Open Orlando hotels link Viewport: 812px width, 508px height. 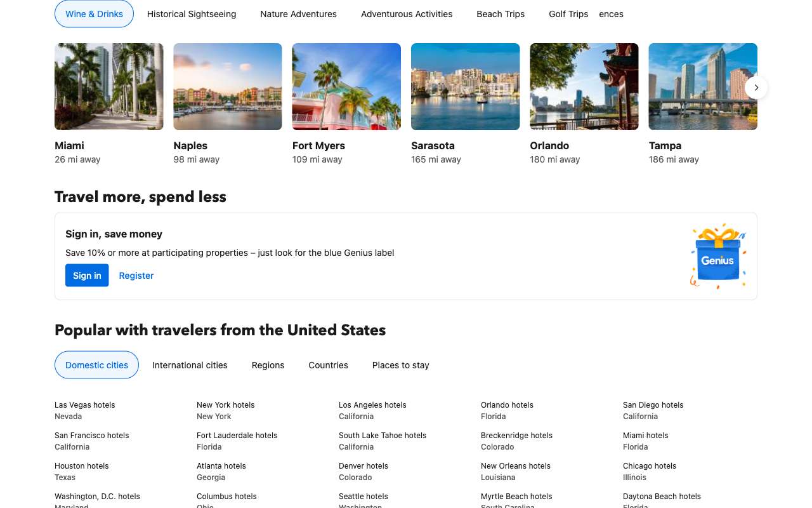(507, 405)
